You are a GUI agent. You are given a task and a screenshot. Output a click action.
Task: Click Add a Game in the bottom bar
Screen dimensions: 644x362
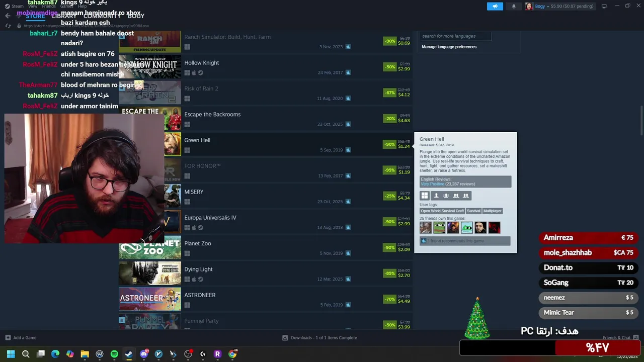click(21, 338)
